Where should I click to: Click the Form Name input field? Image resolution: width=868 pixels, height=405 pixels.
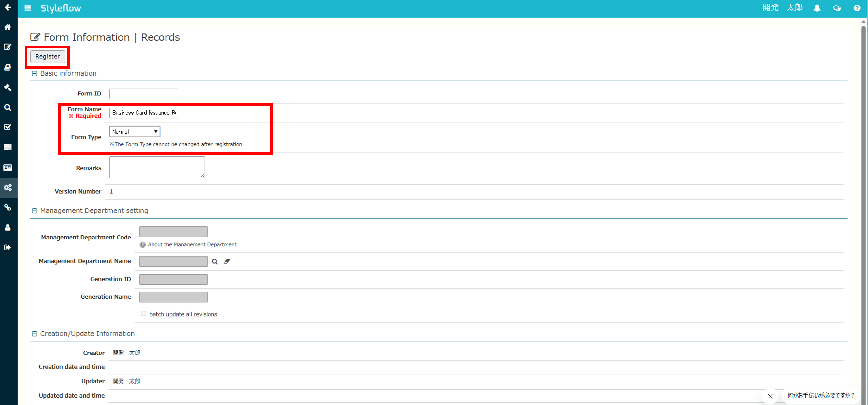coord(144,113)
